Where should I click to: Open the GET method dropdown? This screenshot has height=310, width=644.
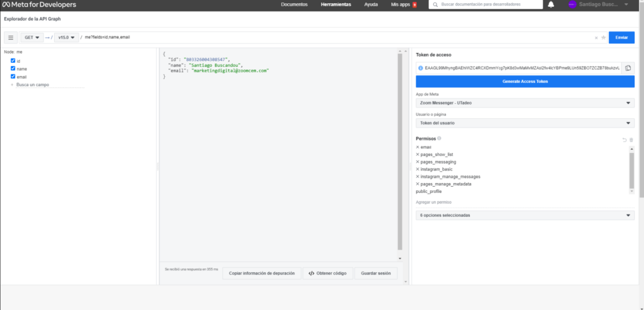point(33,38)
